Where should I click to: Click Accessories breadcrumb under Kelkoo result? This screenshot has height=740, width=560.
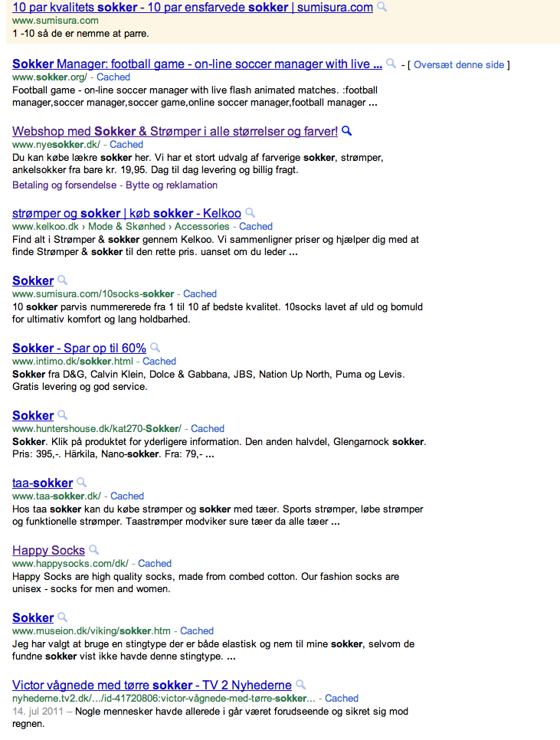coord(202,227)
